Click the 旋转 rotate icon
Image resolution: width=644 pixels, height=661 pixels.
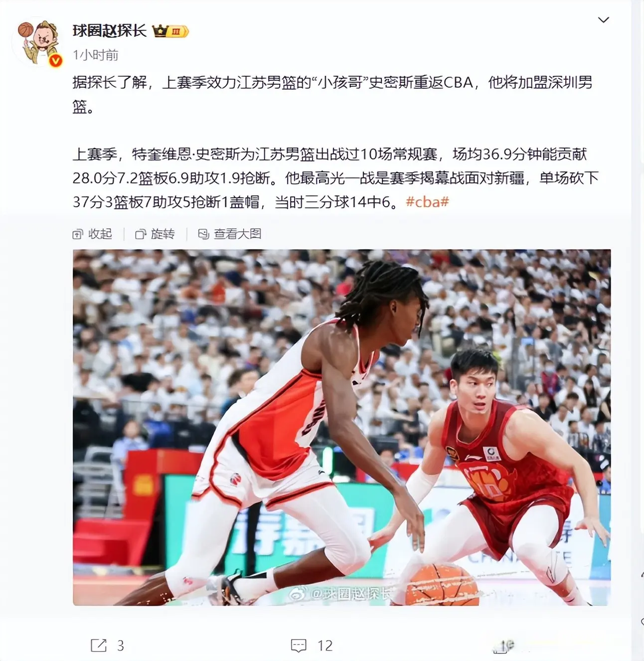[141, 234]
